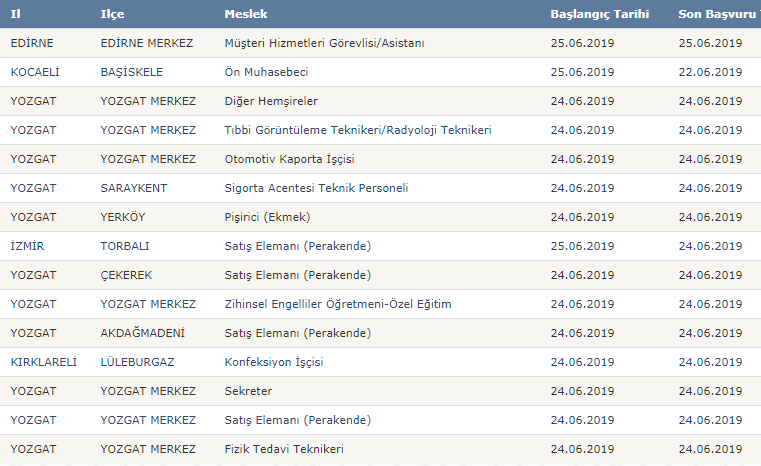Click the KOCAELİ province cell

[x=35, y=72]
